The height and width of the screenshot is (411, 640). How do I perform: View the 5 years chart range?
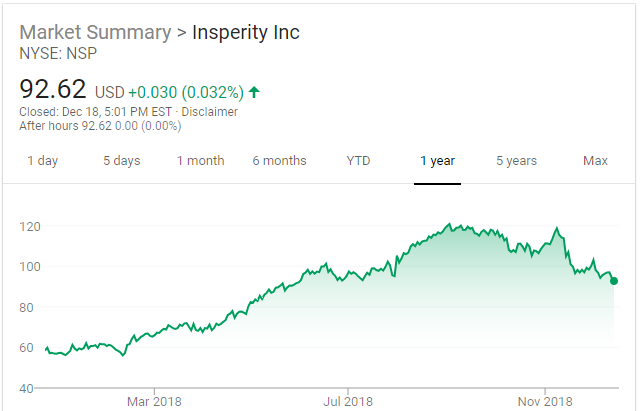point(516,161)
